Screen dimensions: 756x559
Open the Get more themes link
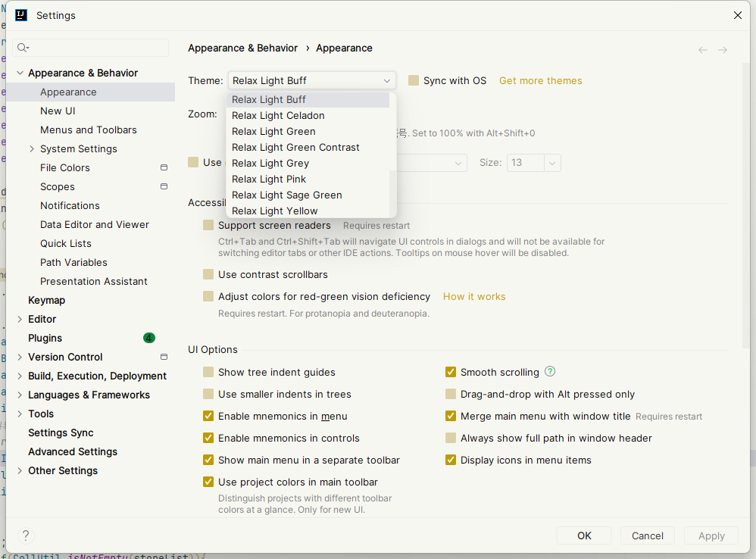(x=540, y=80)
